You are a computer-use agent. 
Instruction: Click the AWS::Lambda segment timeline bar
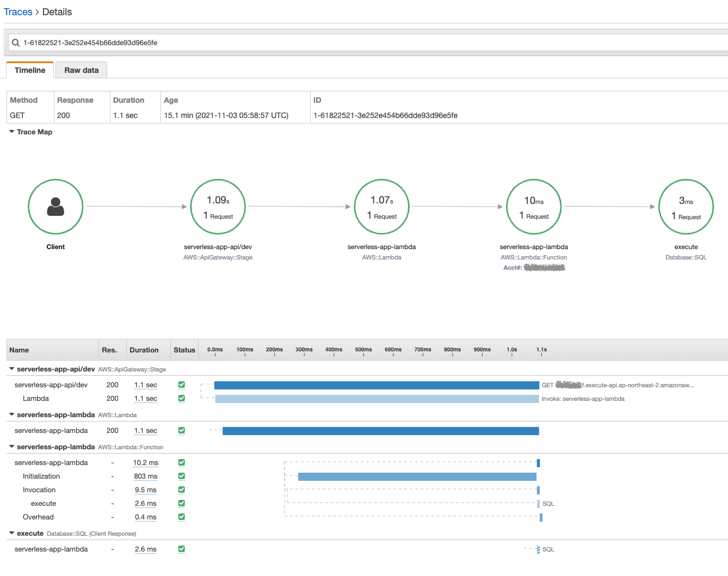[x=381, y=431]
